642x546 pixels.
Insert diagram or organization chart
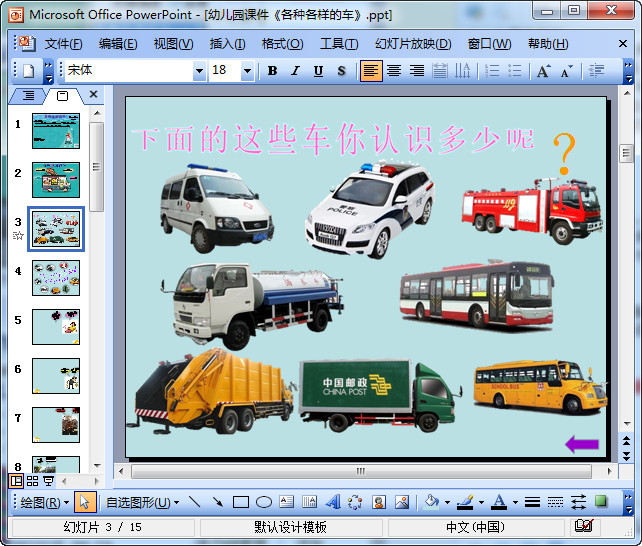(x=355, y=502)
